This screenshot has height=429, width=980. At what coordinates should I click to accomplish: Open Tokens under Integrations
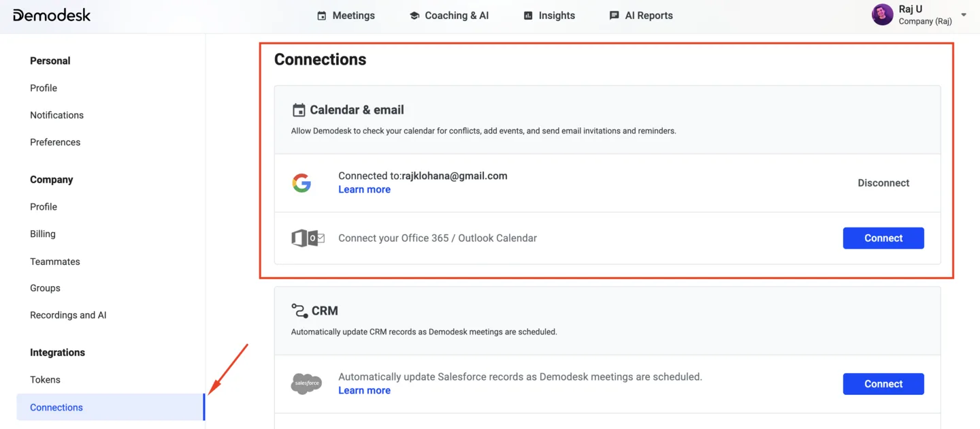tap(45, 380)
